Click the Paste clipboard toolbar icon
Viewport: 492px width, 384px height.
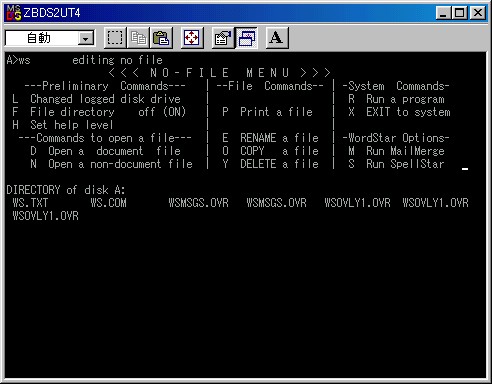click(161, 38)
